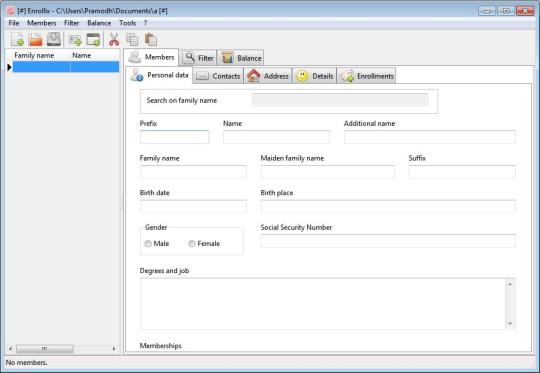Switch to the Members tab
This screenshot has width=540, height=373.
(x=151, y=57)
